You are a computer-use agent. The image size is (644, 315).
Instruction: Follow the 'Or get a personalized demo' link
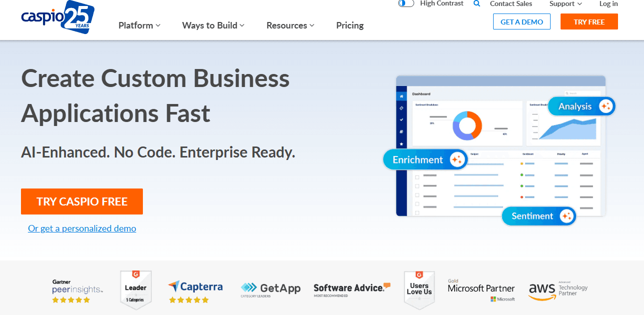pyautogui.click(x=82, y=228)
